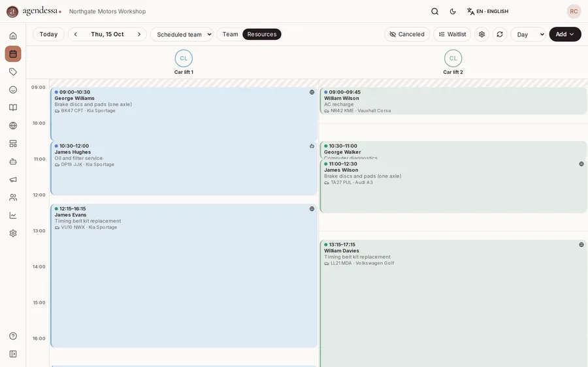Open the Home icon in sidebar
Screen dimensions: 588x367
coord(13,36)
